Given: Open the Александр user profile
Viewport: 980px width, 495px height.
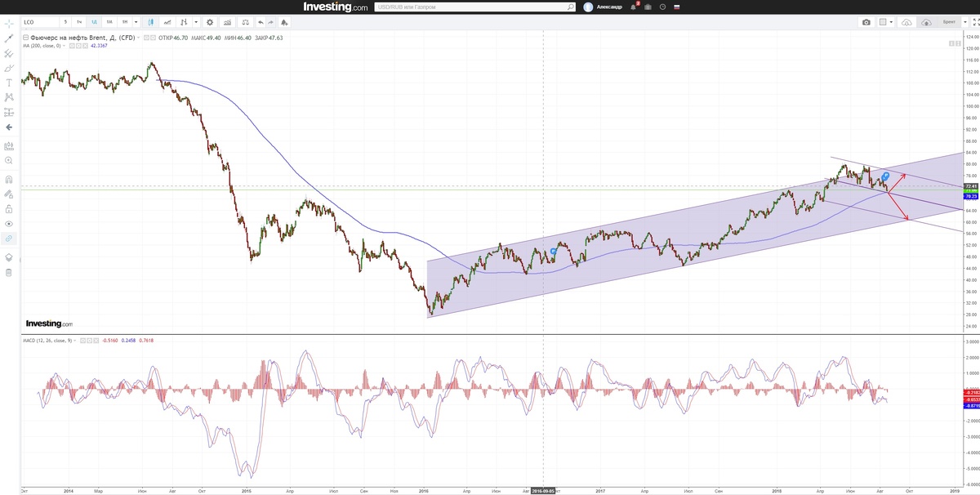Looking at the screenshot, I should click(604, 7).
